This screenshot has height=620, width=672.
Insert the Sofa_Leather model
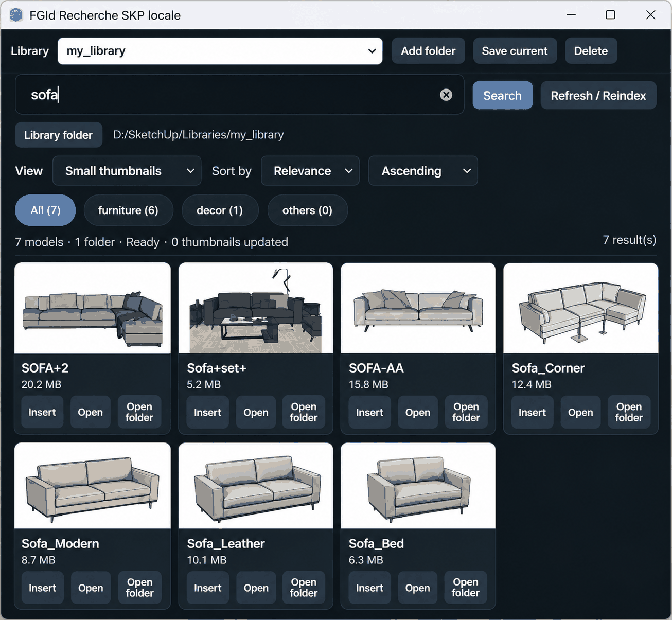[207, 588]
